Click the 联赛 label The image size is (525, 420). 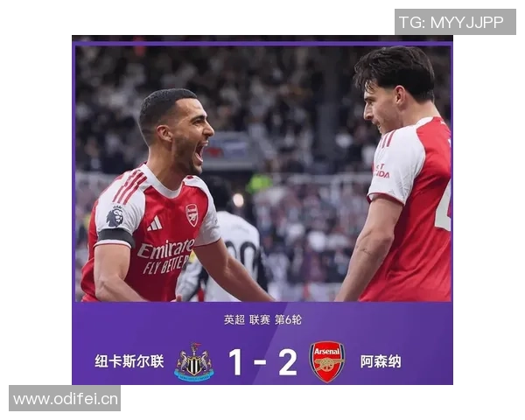(x=260, y=320)
